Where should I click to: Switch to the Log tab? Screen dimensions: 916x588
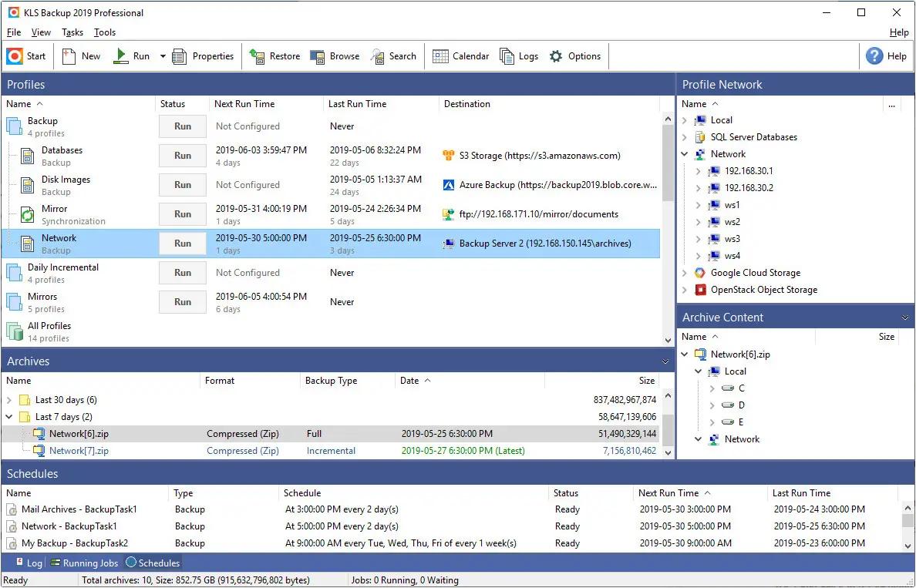[29, 563]
